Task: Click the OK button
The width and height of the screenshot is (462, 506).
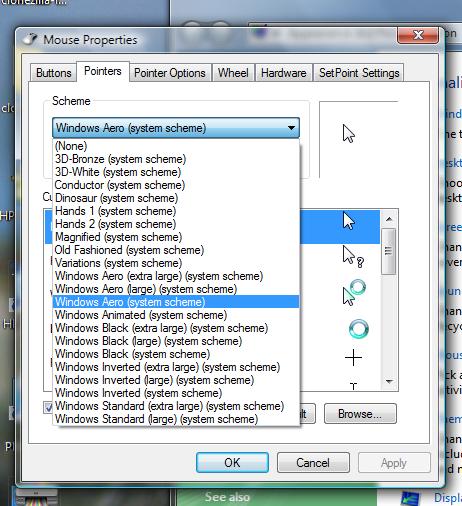Action: click(232, 463)
